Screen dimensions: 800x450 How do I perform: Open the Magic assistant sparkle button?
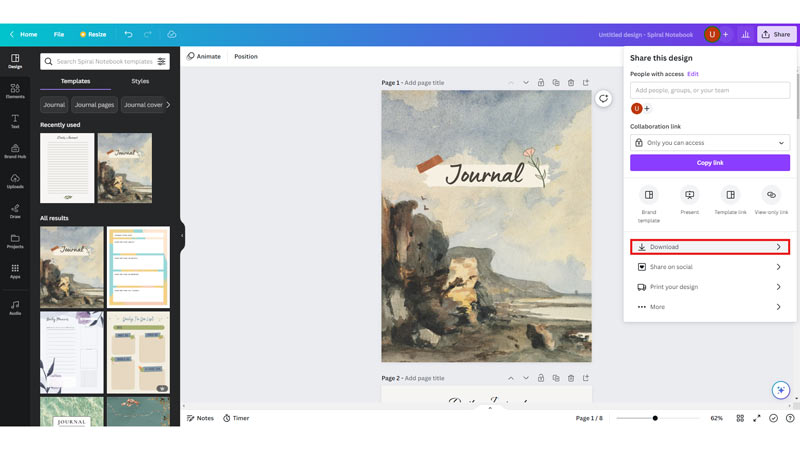coord(781,390)
